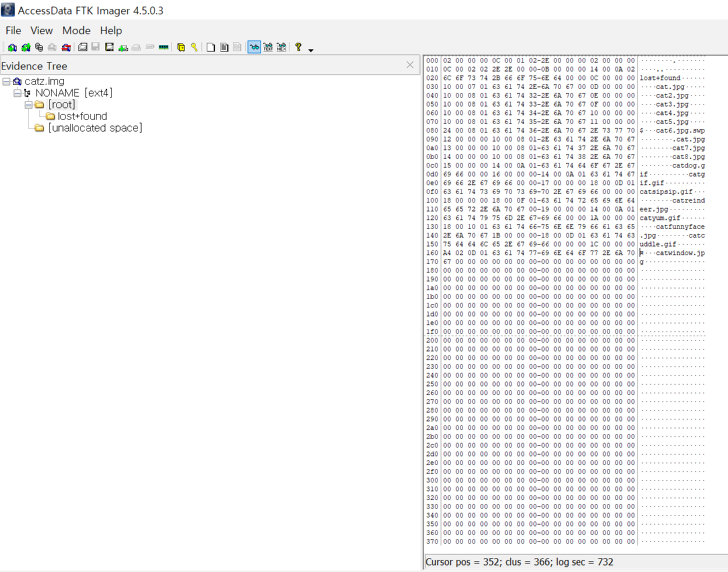Viewport: 728px width, 572px height.
Task: Click the Evidence Tree panel title
Action: click(34, 66)
